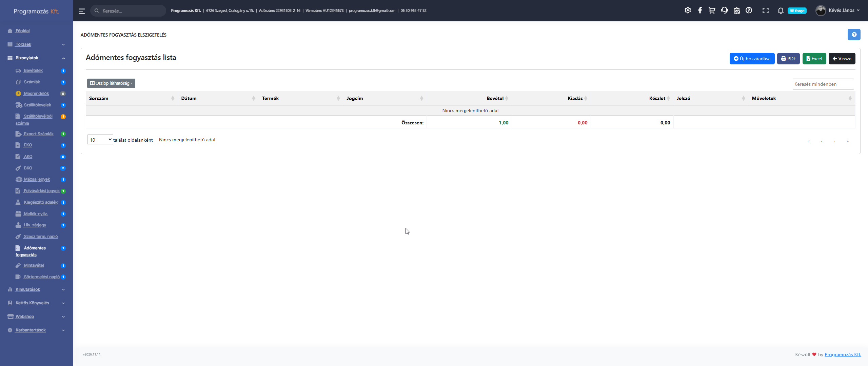Open the clipboard clock icon
The height and width of the screenshot is (366, 868).
click(x=736, y=11)
